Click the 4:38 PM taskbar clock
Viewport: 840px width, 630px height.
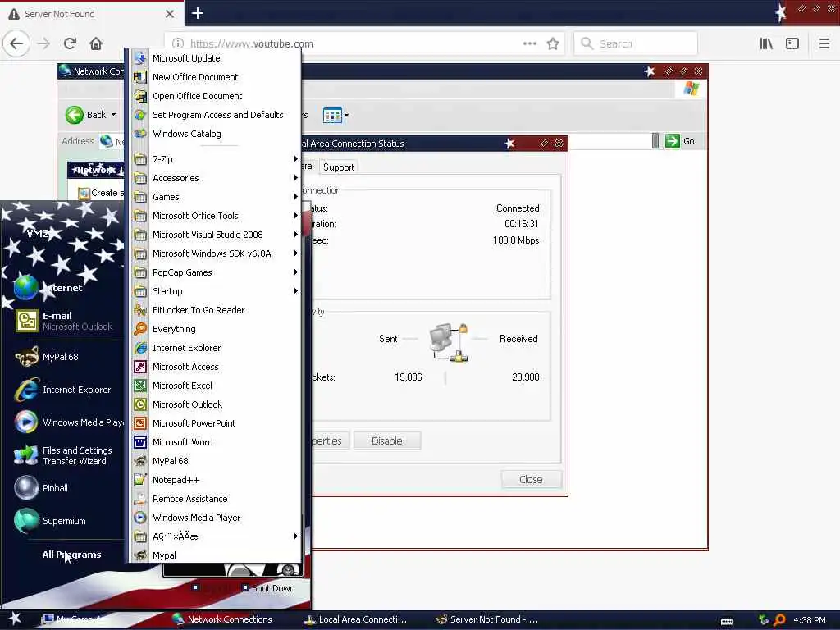coord(810,620)
